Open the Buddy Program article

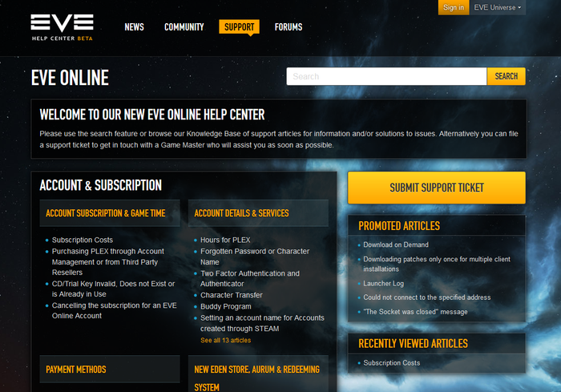(226, 306)
